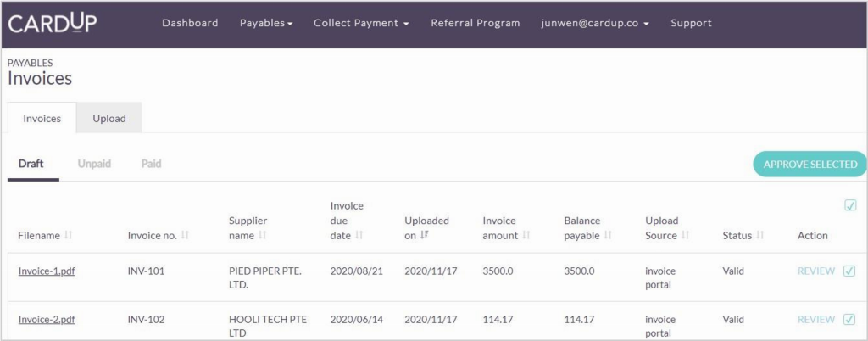Click Supplier name sort arrows icon

[262, 235]
